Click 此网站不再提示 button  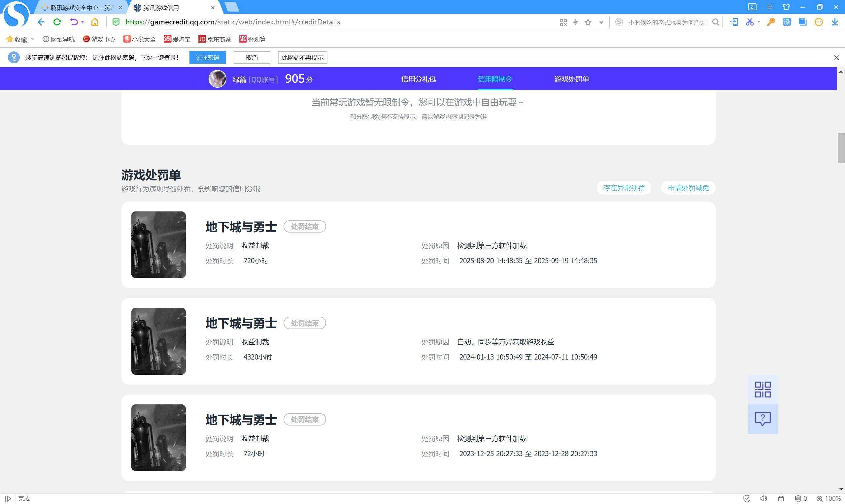tap(302, 57)
